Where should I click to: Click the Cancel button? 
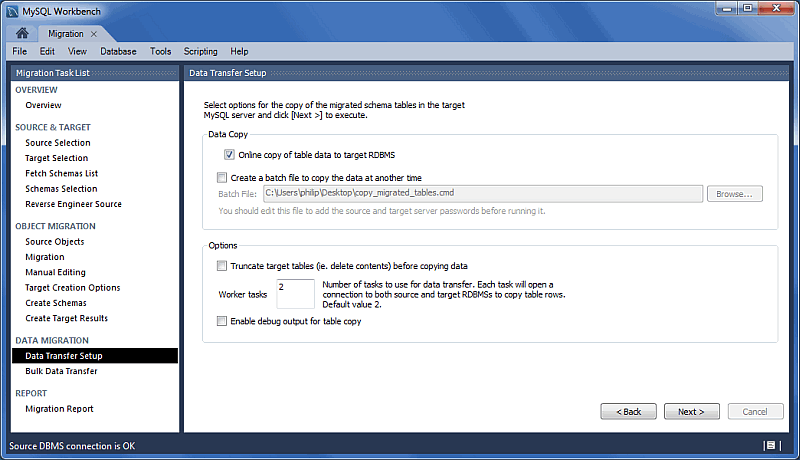tap(755, 412)
